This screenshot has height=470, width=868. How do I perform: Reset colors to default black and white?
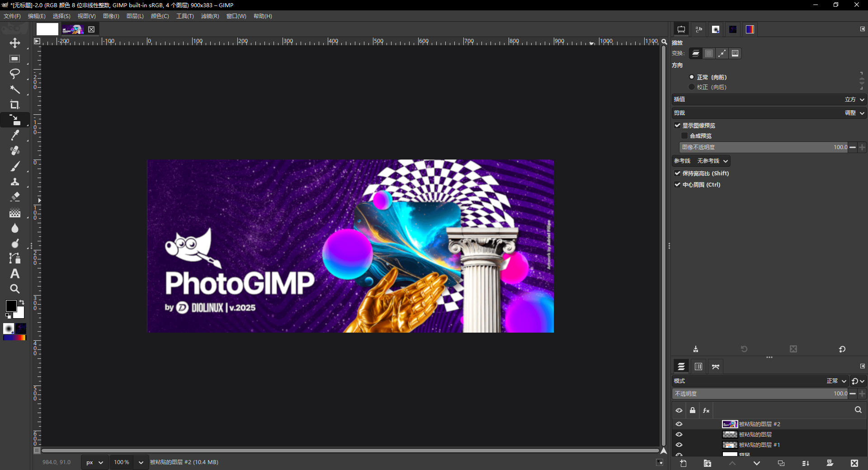pos(8,316)
